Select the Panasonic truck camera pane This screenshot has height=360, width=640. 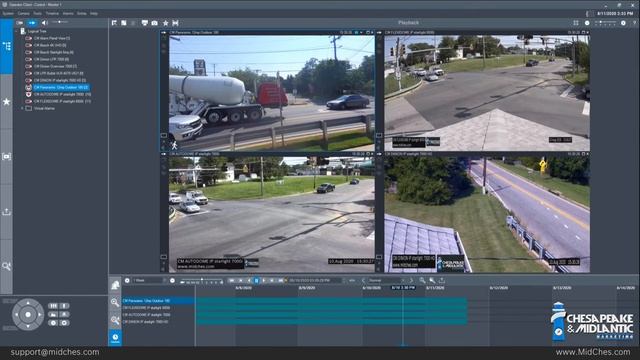pyautogui.click(x=271, y=93)
